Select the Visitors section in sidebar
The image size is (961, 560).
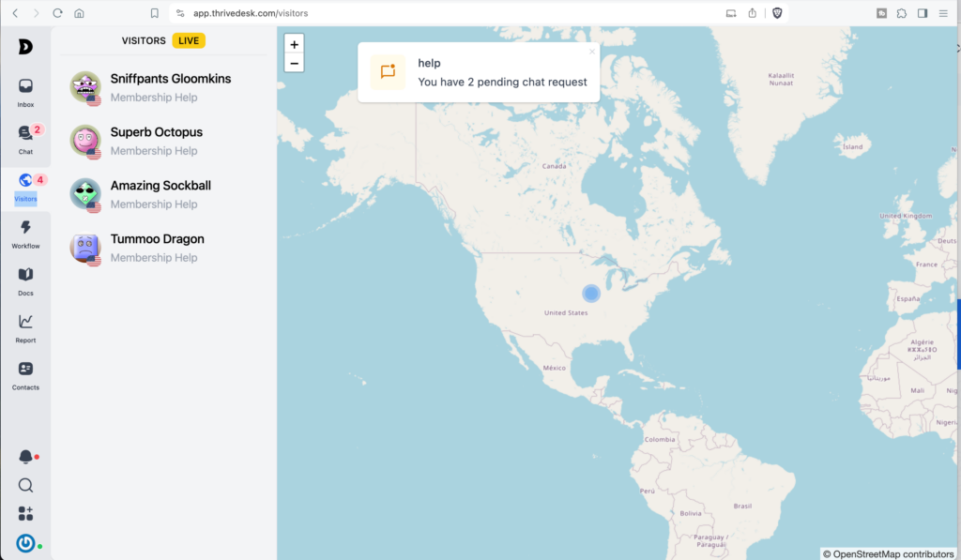25,188
